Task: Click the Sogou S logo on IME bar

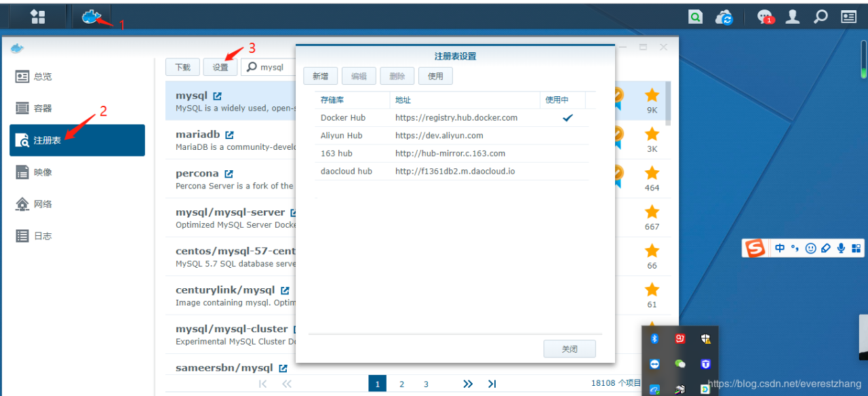Action: [x=755, y=248]
